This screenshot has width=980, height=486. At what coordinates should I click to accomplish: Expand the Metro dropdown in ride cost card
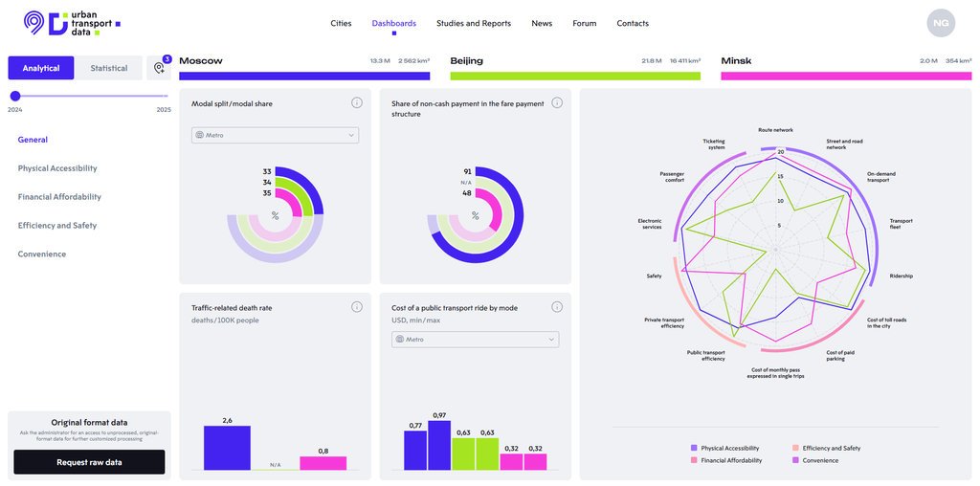pos(475,340)
